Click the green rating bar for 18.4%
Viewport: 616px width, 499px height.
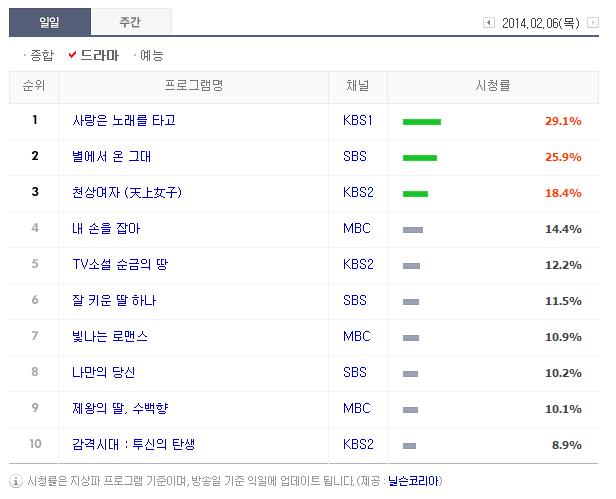[415, 194]
